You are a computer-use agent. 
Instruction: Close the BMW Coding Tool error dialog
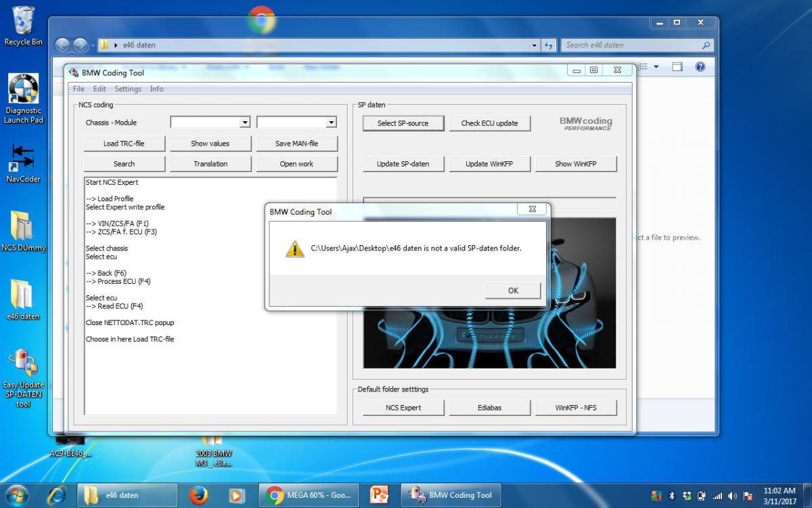(x=531, y=210)
